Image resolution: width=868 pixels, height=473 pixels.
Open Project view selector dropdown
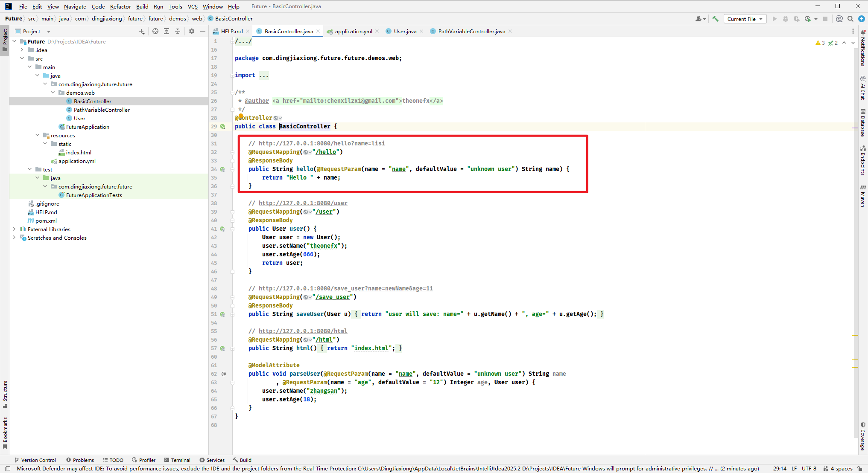[x=33, y=31]
